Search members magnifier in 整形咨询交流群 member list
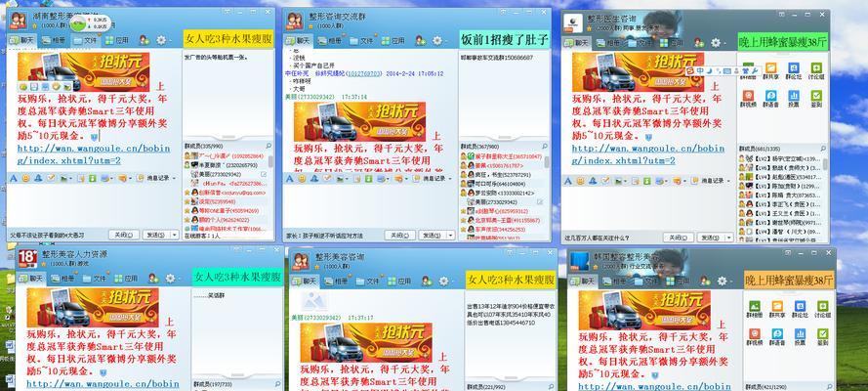The image size is (868, 391). click(x=545, y=147)
